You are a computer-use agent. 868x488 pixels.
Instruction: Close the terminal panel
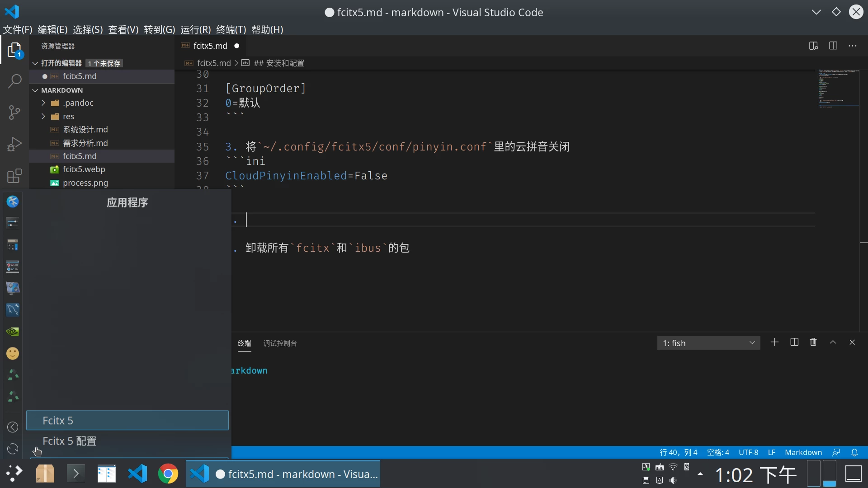click(852, 343)
